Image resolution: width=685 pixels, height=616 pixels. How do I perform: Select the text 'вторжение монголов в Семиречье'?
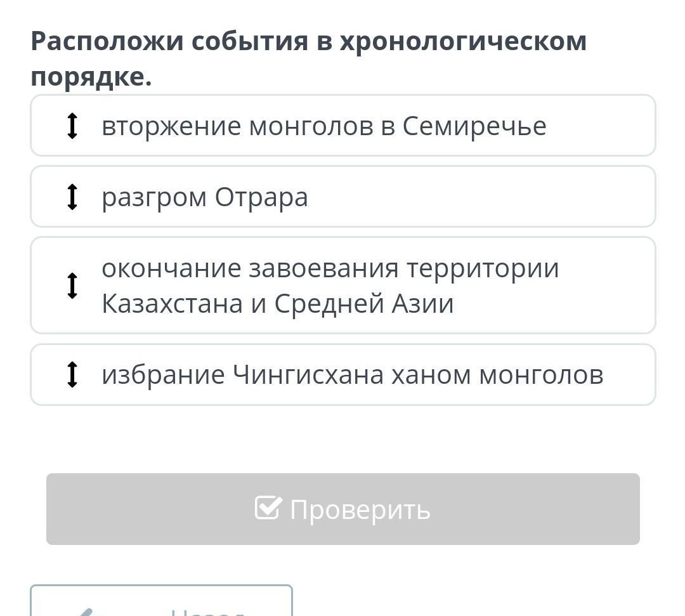(x=323, y=126)
